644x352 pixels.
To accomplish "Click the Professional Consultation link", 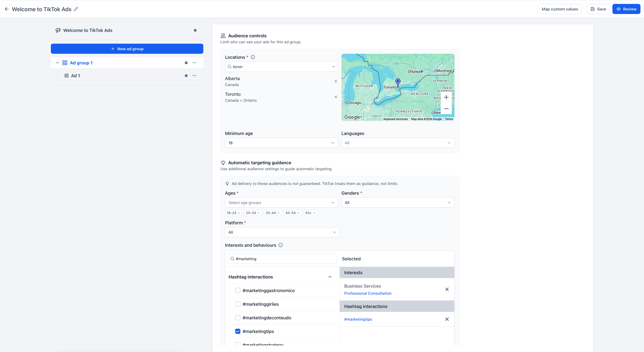I will (368, 293).
